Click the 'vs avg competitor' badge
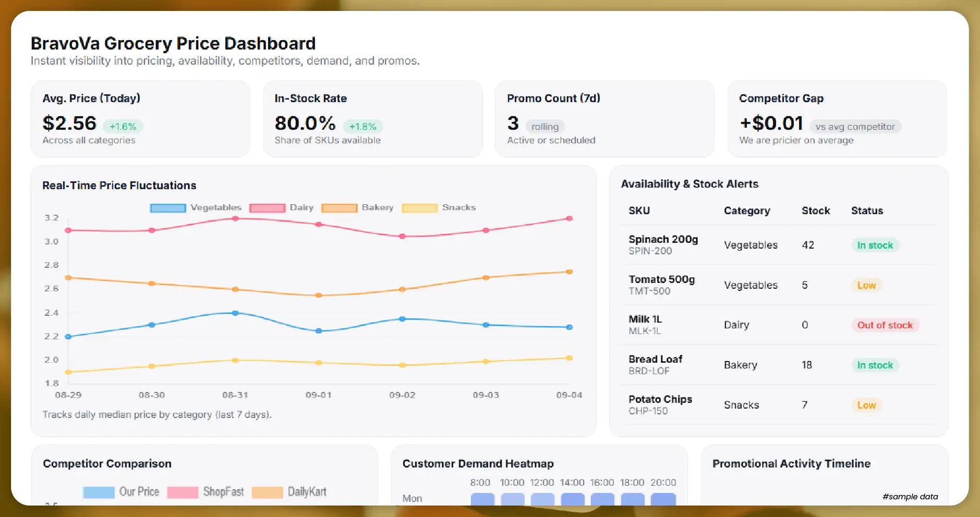The width and height of the screenshot is (980, 517). pyautogui.click(x=855, y=126)
